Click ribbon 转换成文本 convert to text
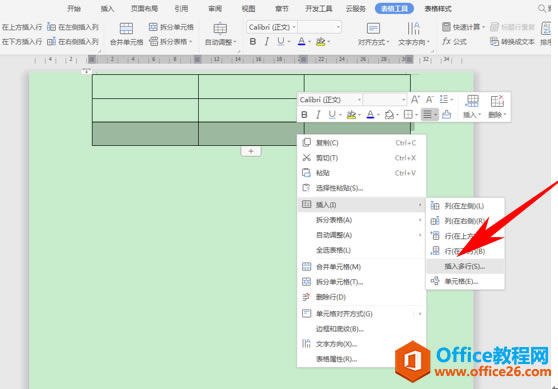 coord(512,42)
